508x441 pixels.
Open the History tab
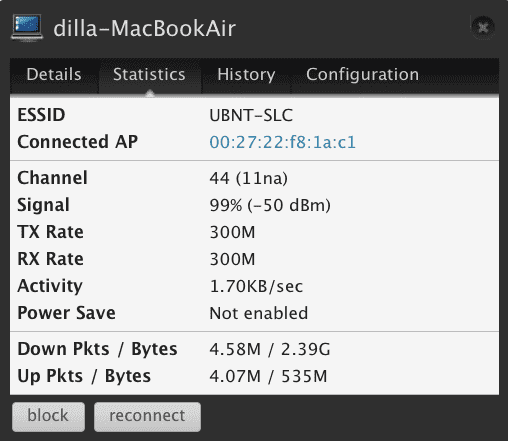click(246, 75)
